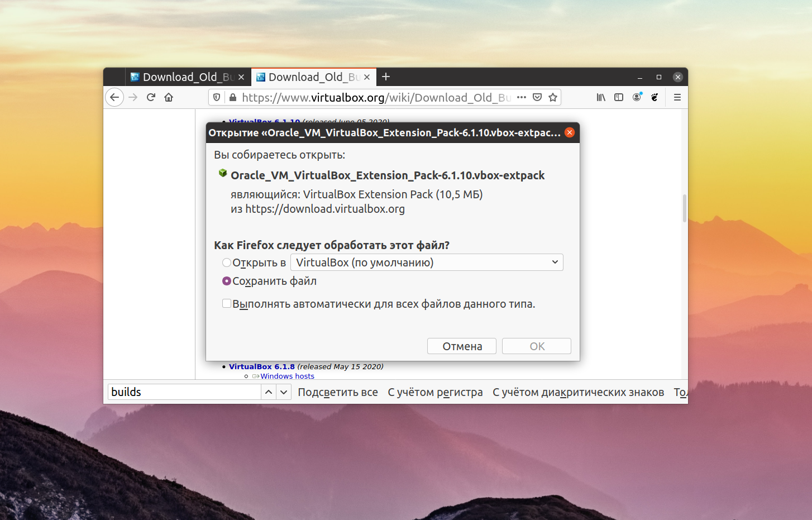Maximize the Firefox window
The width and height of the screenshot is (812, 520).
659,77
